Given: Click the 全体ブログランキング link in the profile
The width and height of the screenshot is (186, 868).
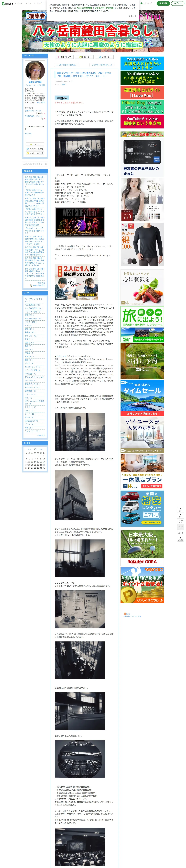Looking at the screenshot, I should [33, 111].
